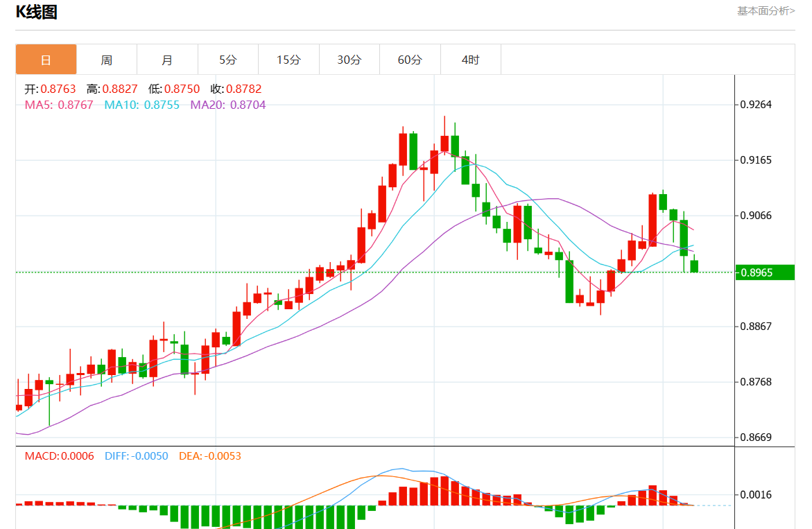The image size is (812, 529).
Task: Switch to the 周 weekly tab
Action: coord(107,60)
